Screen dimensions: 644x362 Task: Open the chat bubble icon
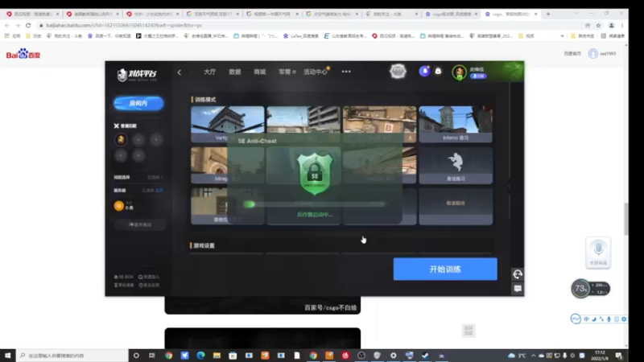coord(518,289)
